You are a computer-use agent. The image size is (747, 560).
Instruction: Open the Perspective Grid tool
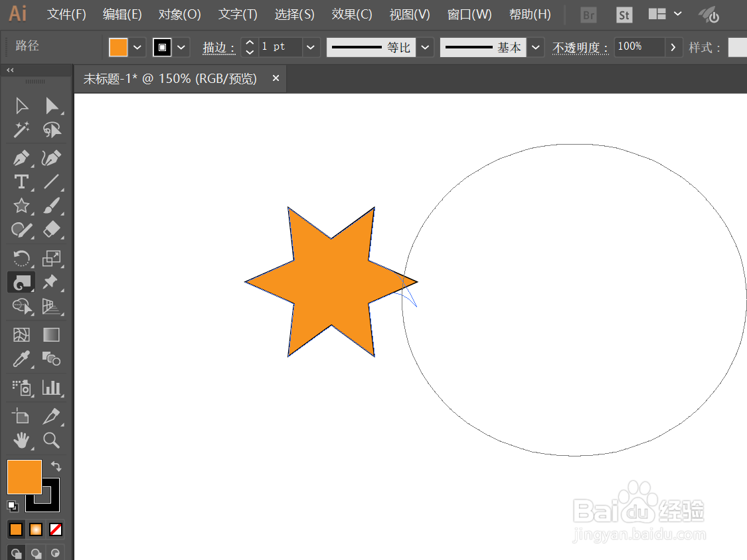(x=51, y=306)
